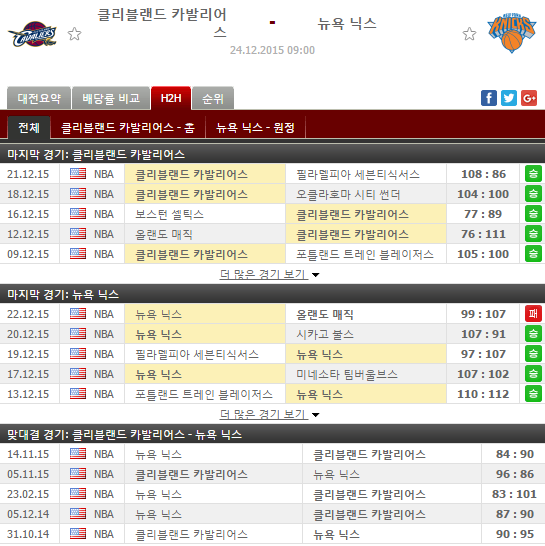Screen dimensions: 545x546
Task: Click green win badge on 108 : 86 game
Action: pyautogui.click(x=533, y=174)
